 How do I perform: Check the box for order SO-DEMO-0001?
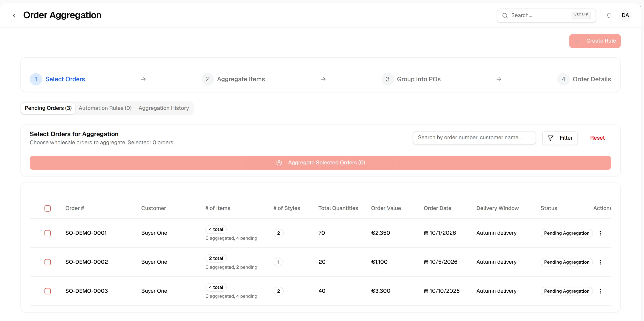point(47,233)
